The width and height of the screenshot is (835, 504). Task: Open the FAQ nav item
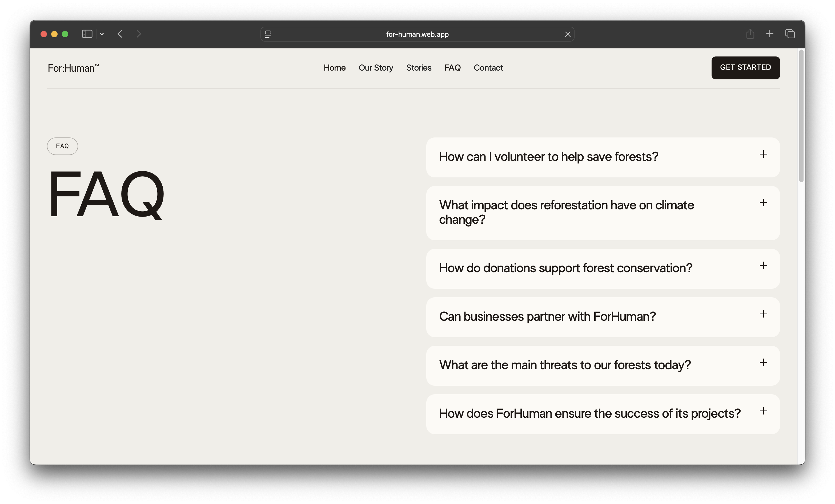coord(452,68)
